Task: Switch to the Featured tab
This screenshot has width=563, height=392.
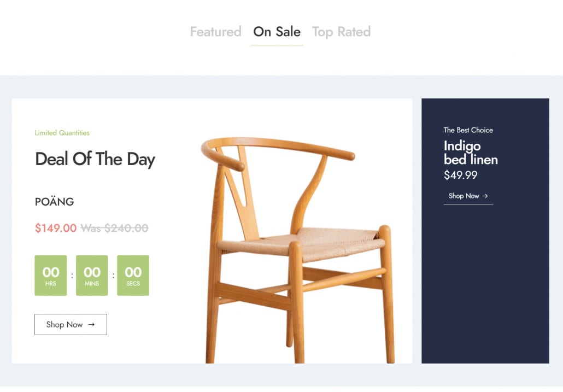Action: [215, 32]
